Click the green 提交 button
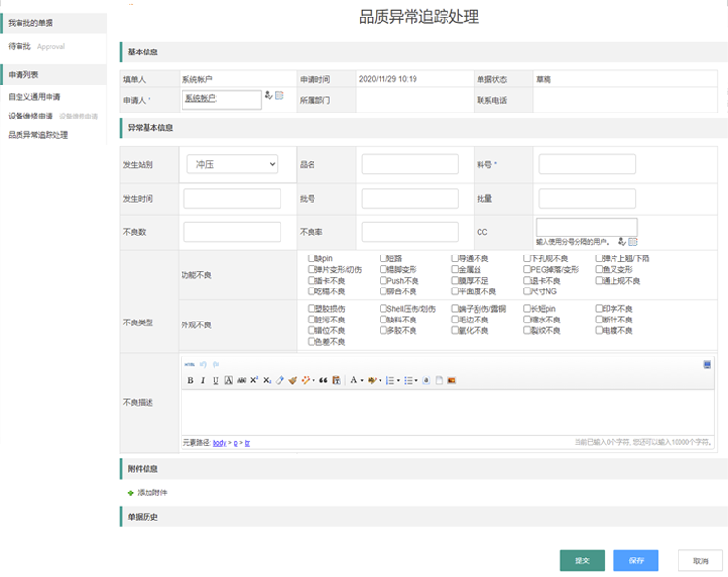This screenshot has height=577, width=728. tap(582, 560)
